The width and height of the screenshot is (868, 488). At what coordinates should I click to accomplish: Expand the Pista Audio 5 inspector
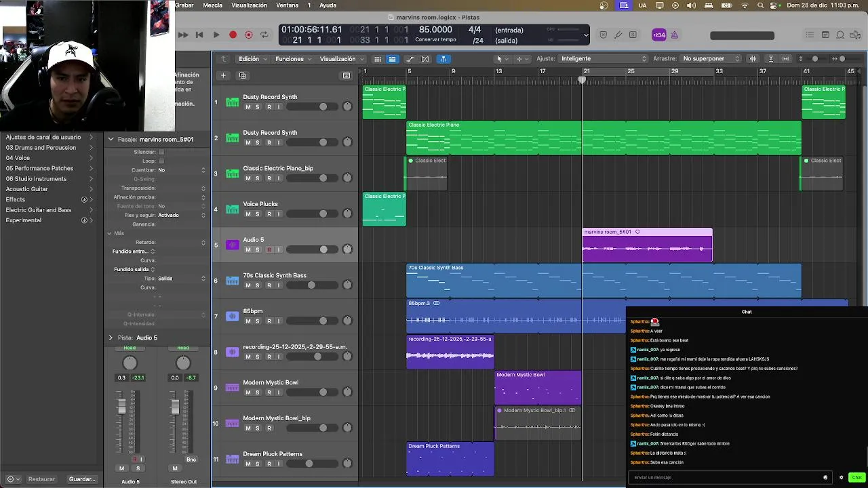tap(111, 338)
